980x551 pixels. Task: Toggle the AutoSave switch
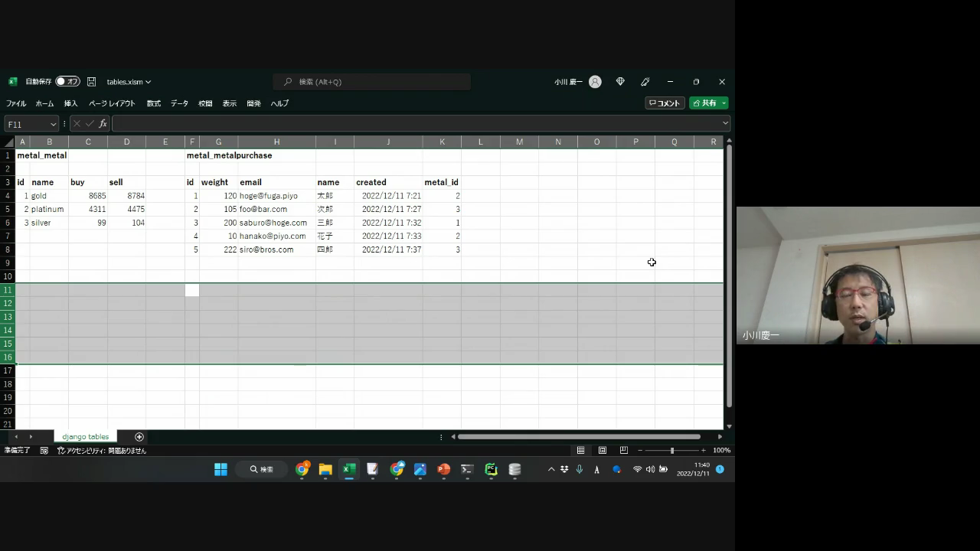(x=67, y=82)
